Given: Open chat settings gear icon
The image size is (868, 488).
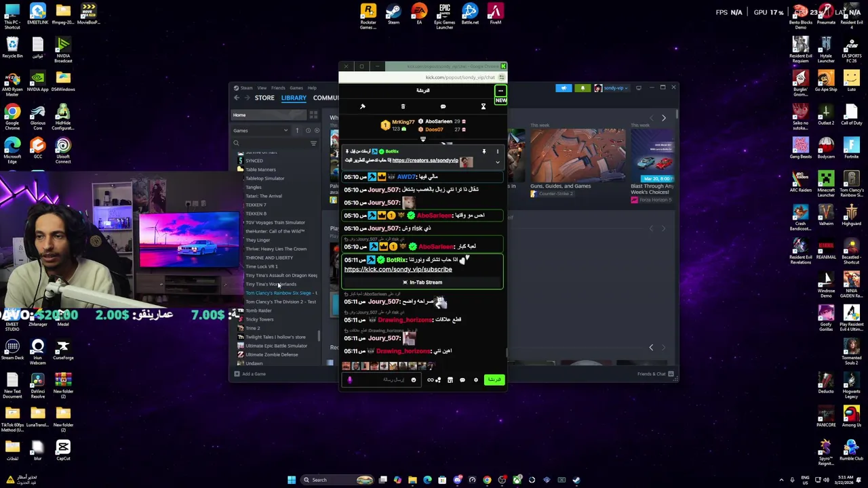Looking at the screenshot, I should (x=475, y=380).
